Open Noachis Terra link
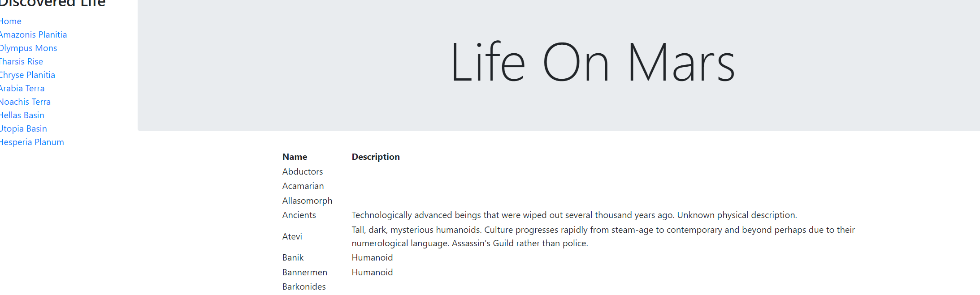 [x=25, y=102]
